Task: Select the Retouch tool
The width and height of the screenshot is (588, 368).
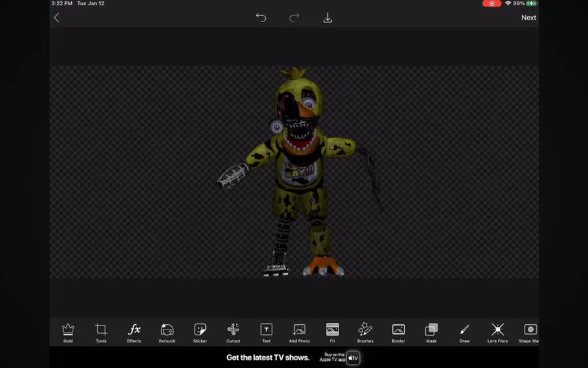Action: click(167, 333)
